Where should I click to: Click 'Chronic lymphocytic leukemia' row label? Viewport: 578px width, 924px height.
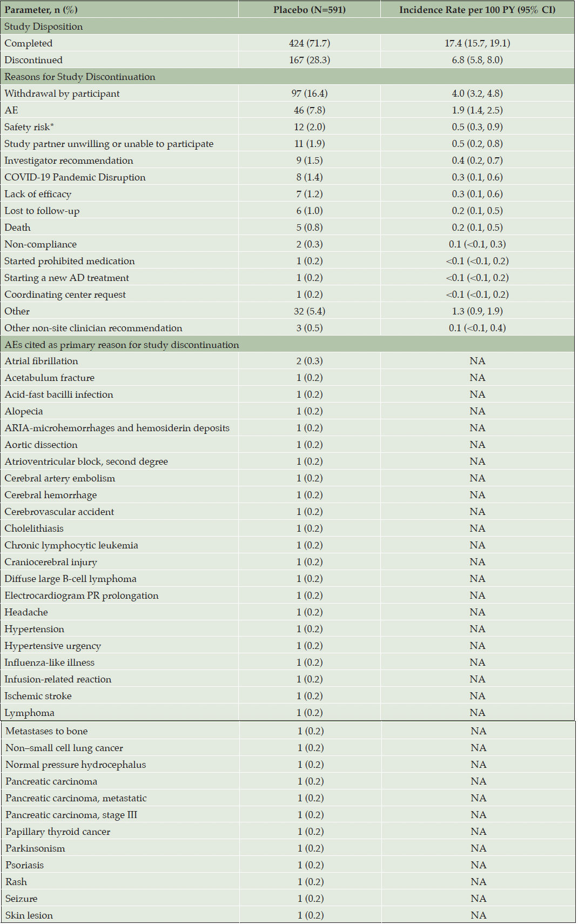pyautogui.click(x=71, y=545)
